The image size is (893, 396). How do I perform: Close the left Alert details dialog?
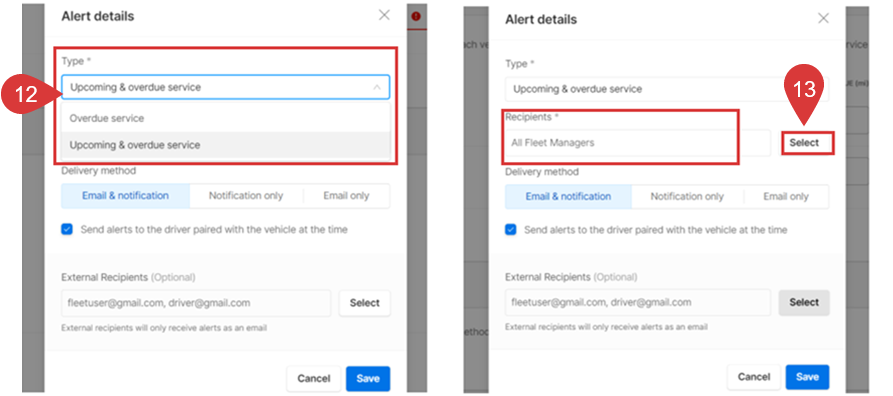click(x=384, y=15)
